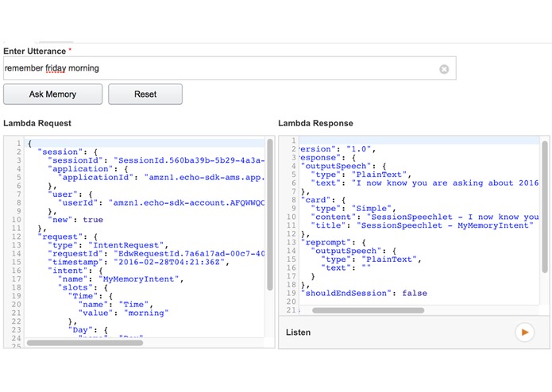Click the "type": "Simple" line
The height and width of the screenshot is (392, 552).
353,208
